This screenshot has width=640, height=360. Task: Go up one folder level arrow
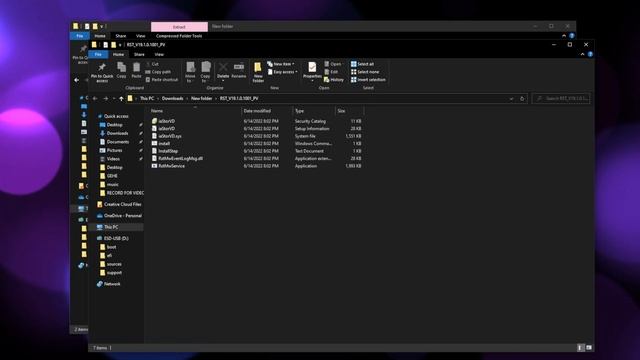click(x=121, y=98)
